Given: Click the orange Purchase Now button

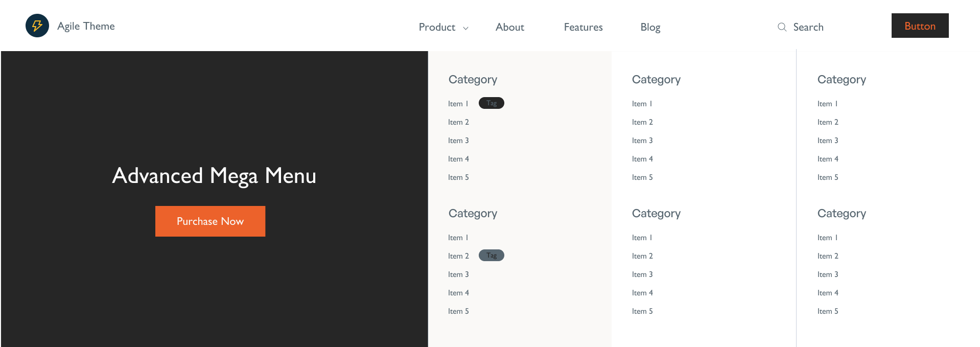Looking at the screenshot, I should [210, 221].
